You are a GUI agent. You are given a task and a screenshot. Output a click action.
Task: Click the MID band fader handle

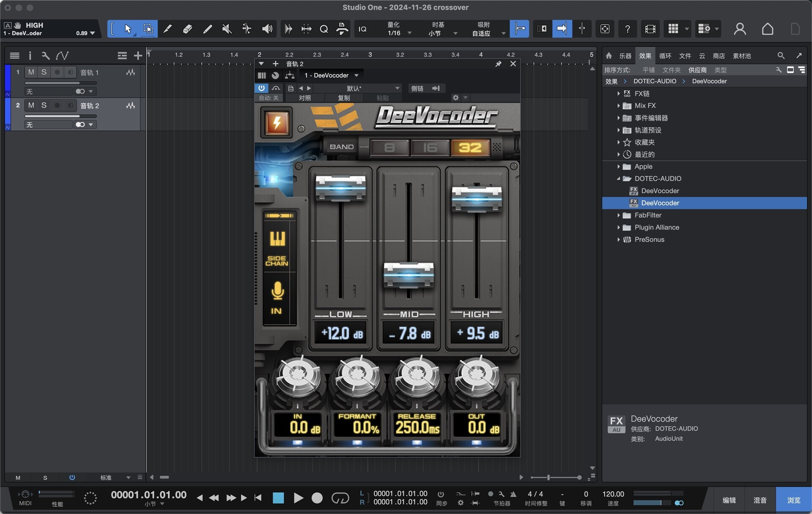(x=408, y=275)
